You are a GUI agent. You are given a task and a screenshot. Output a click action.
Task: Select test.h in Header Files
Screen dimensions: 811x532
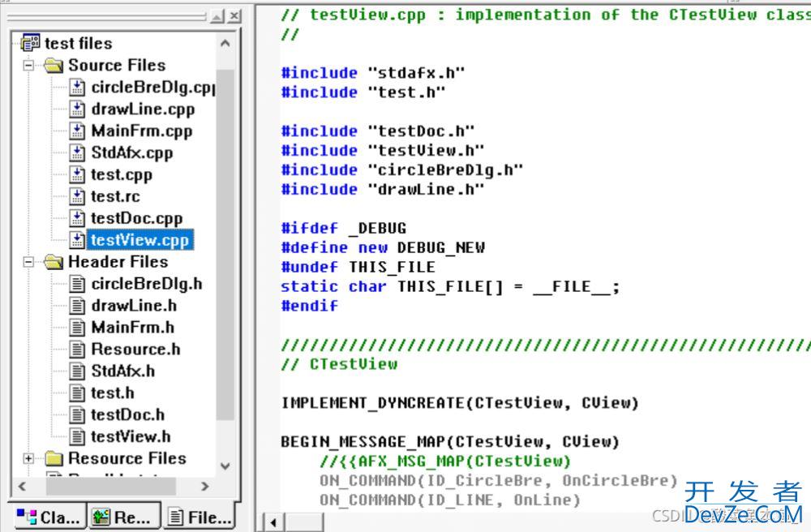(x=112, y=393)
